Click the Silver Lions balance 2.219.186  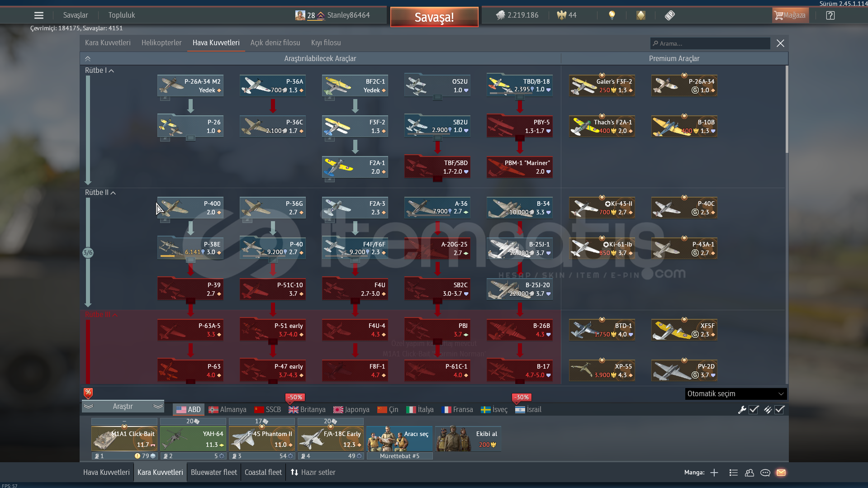click(517, 15)
